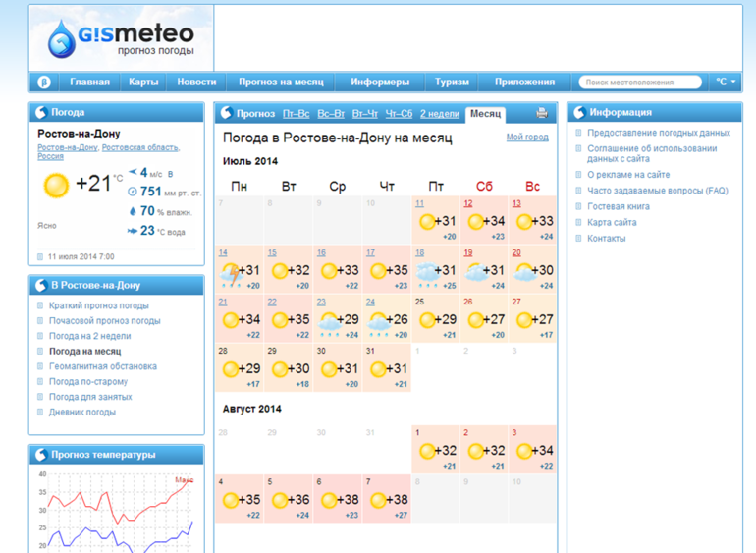Open the Карты navigation menu item

[x=143, y=83]
